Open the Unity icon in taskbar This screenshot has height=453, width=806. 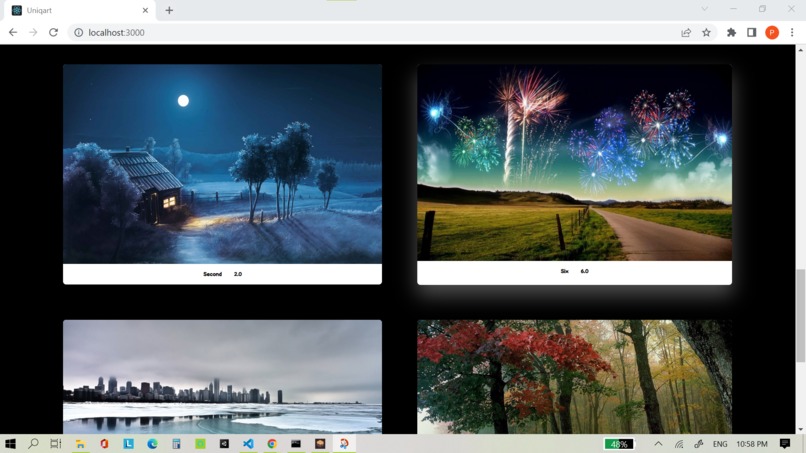coord(224,444)
